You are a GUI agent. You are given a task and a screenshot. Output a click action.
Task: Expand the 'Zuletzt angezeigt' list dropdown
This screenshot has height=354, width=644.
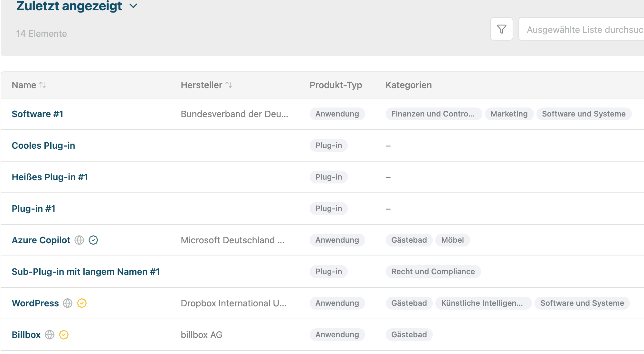pos(133,6)
